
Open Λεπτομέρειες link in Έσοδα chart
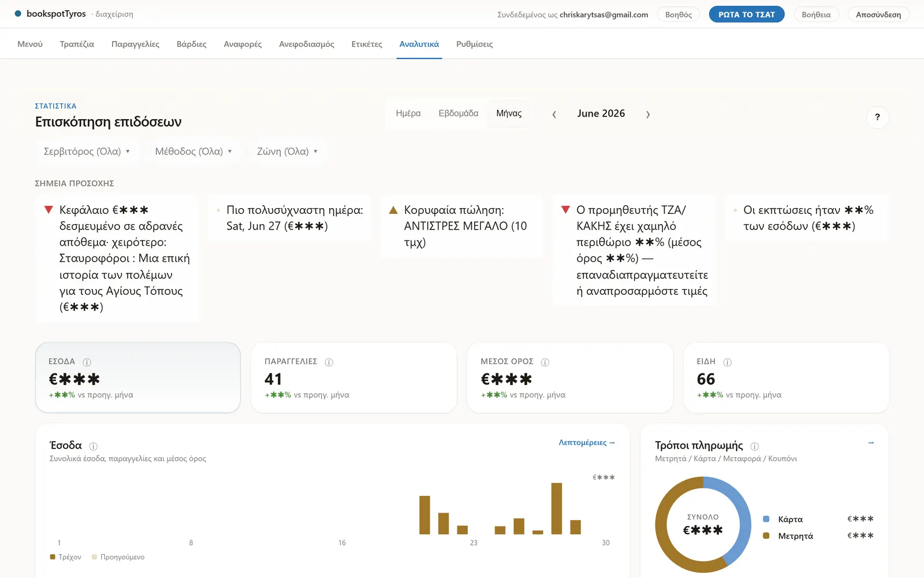(x=587, y=443)
